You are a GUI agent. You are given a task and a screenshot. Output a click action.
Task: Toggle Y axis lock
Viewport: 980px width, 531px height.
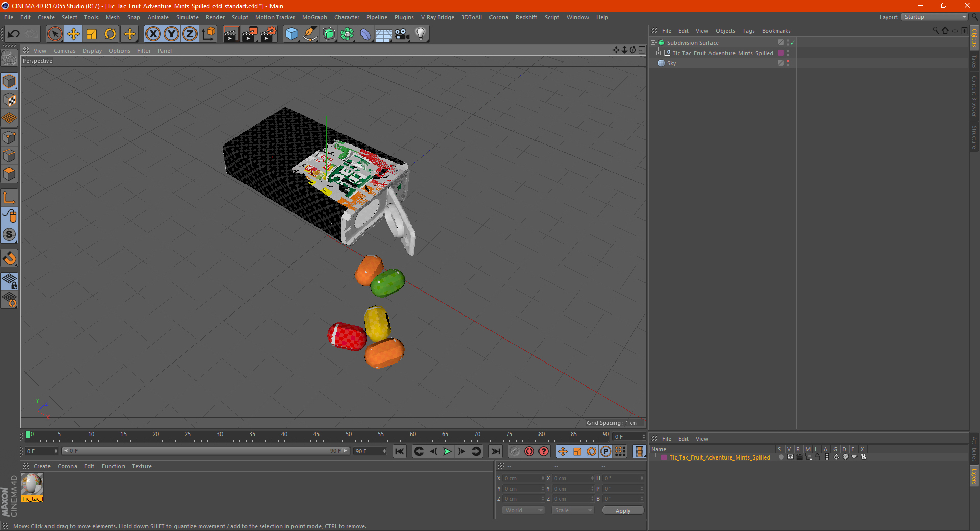pyautogui.click(x=171, y=34)
